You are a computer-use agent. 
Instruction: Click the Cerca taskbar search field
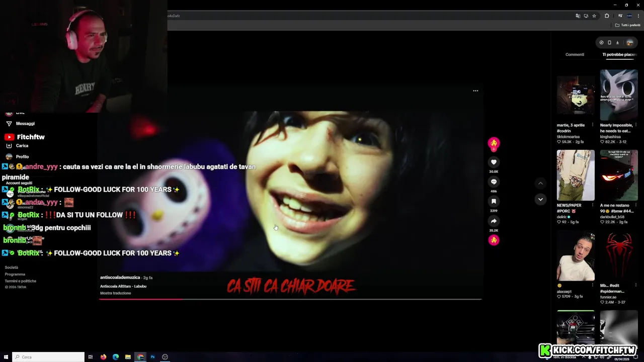pyautogui.click(x=48, y=357)
